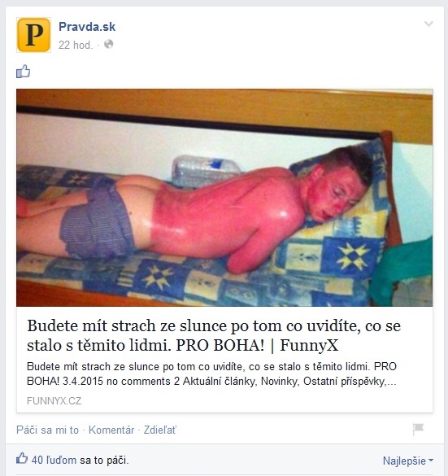Screen dimensions: 448x476
Task: Click the thumbs-up emoji in post text
Action: [x=23, y=72]
